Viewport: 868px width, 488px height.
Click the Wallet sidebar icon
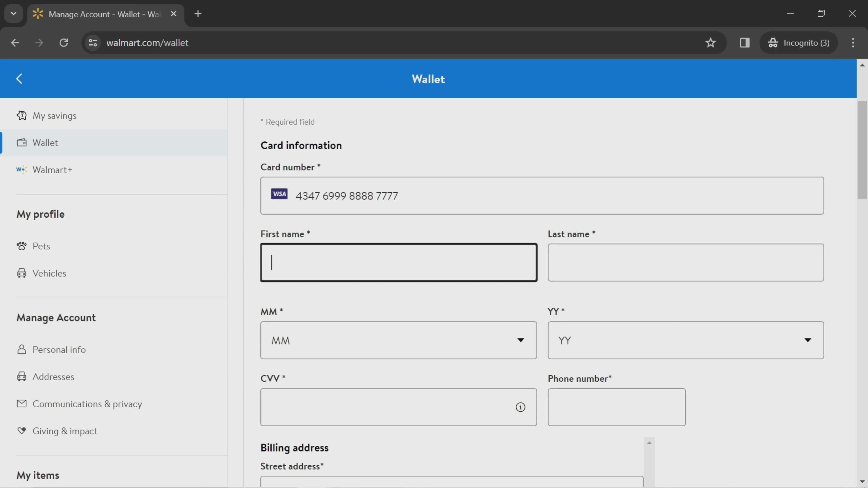tap(21, 143)
